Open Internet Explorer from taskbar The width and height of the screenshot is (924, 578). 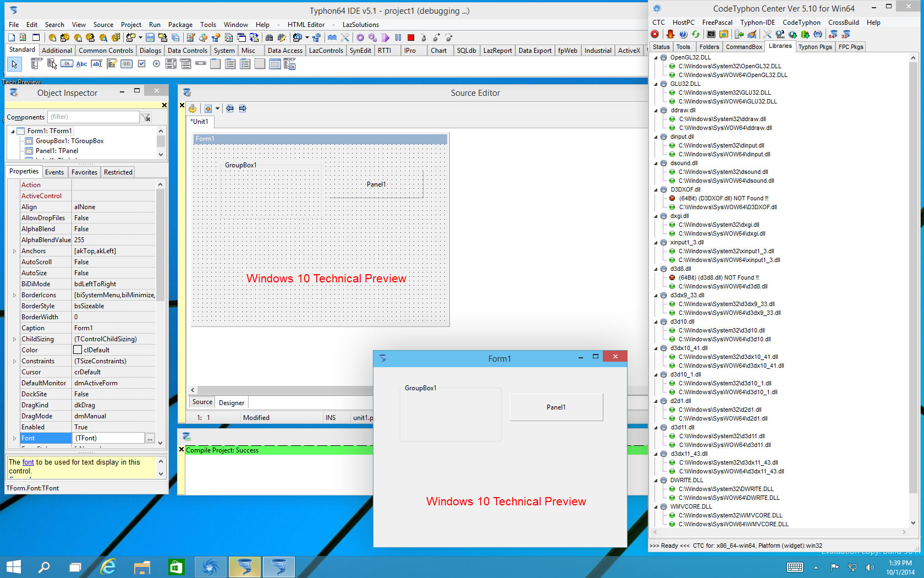coord(108,567)
